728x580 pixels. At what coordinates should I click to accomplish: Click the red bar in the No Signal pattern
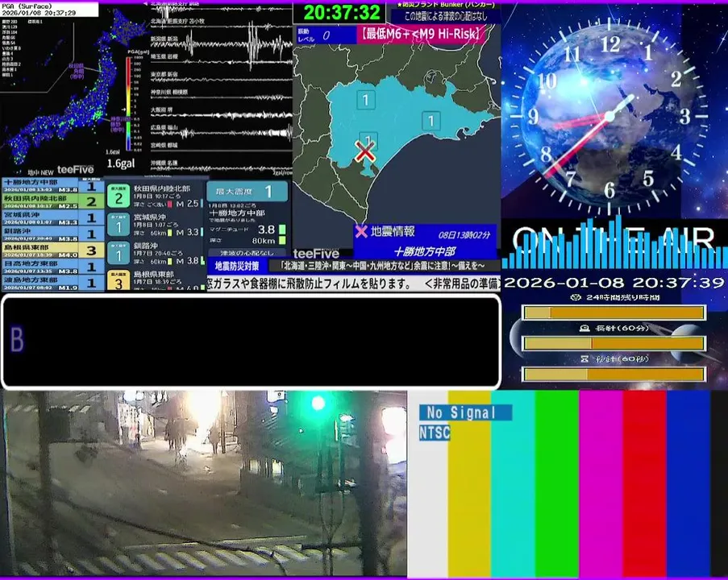[644, 483]
